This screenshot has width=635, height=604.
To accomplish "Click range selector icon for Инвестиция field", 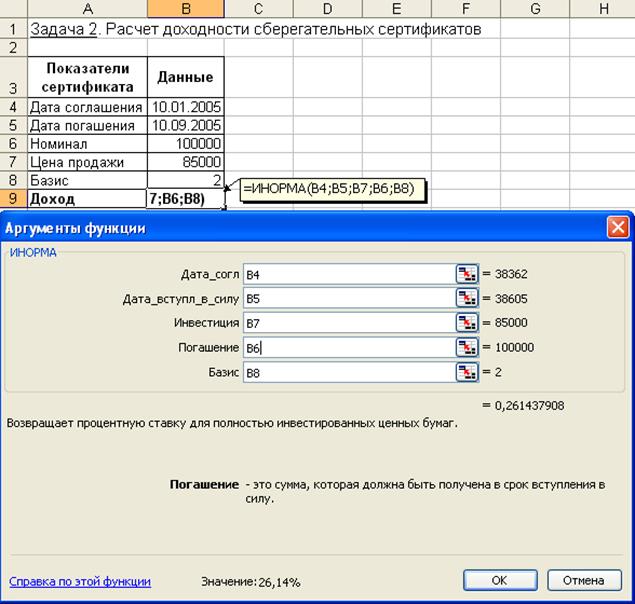I will [x=467, y=322].
